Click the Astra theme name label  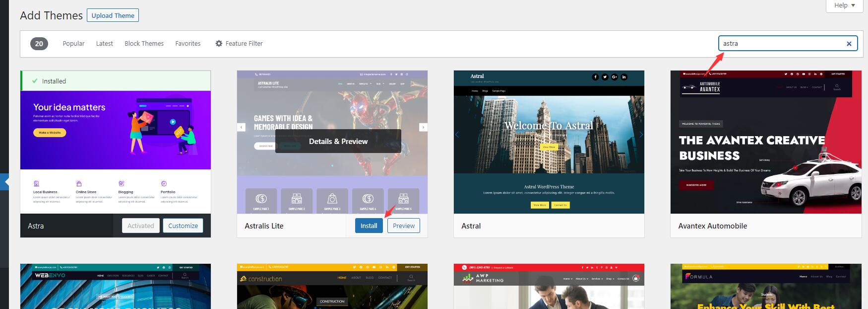(x=36, y=226)
